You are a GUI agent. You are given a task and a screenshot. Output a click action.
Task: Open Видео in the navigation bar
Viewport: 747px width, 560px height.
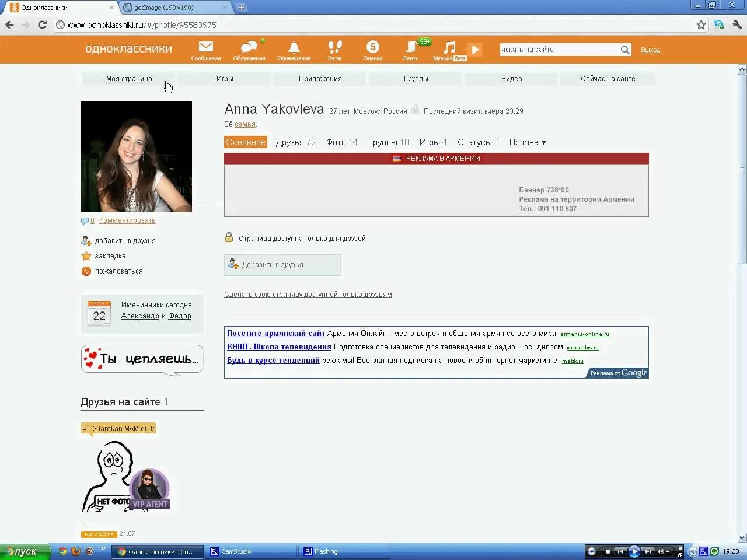tap(512, 79)
